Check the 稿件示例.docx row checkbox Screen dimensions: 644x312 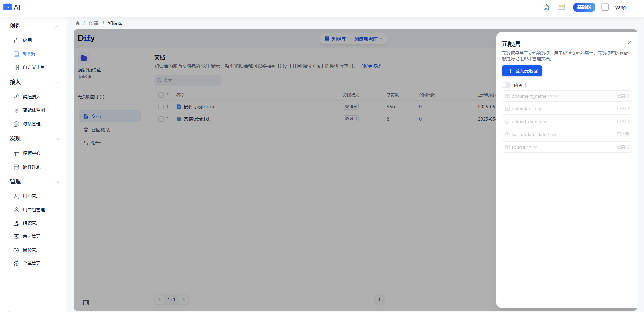coord(161,107)
